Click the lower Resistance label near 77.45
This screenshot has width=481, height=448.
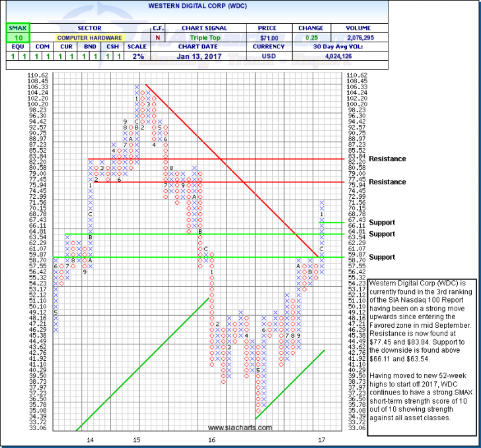(388, 182)
